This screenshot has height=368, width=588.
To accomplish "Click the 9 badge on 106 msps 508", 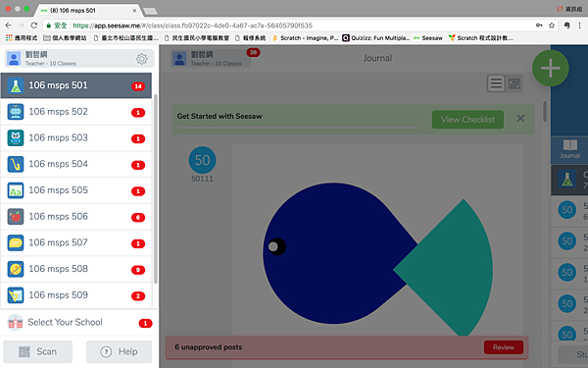I will (x=138, y=270).
